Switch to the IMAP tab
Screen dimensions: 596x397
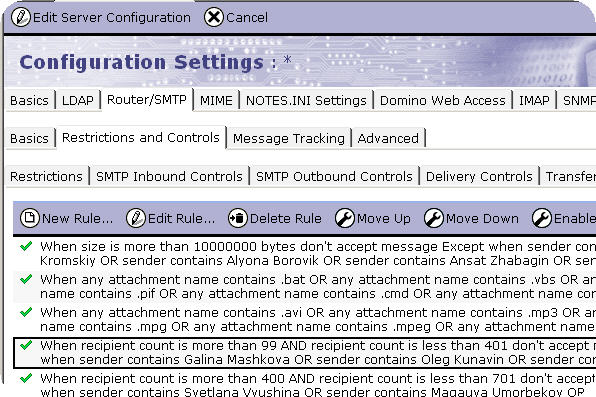coord(534,100)
